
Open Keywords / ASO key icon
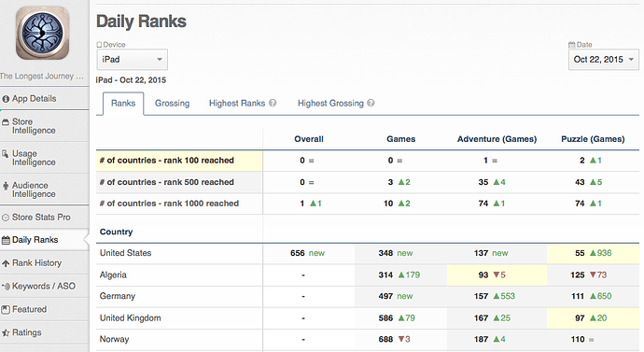pyautogui.click(x=6, y=287)
